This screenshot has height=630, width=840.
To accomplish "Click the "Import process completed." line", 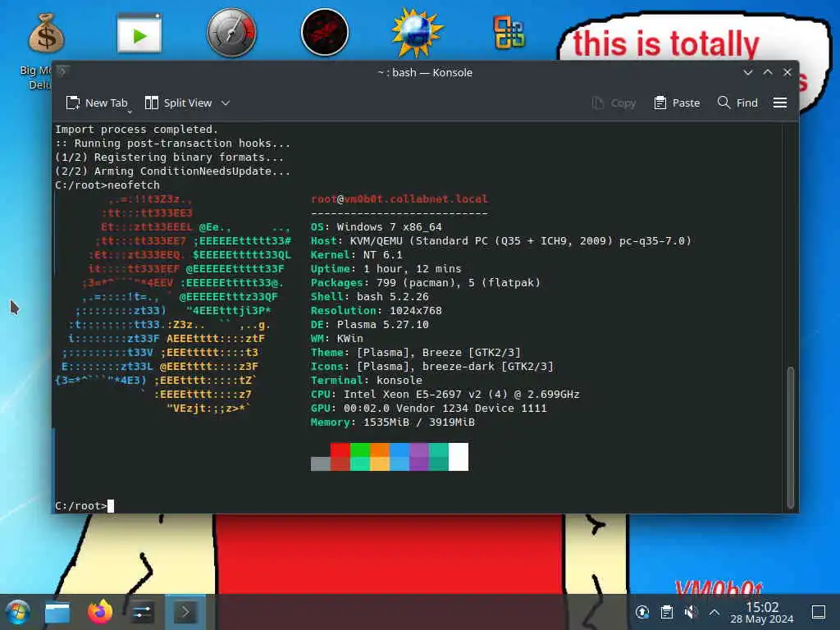I will (x=137, y=129).
